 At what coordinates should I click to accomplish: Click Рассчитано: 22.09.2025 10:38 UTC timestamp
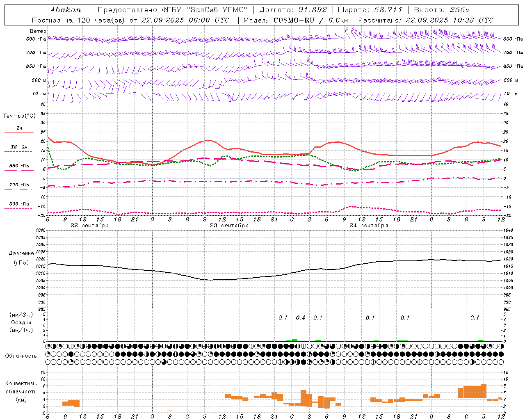(x=426, y=20)
